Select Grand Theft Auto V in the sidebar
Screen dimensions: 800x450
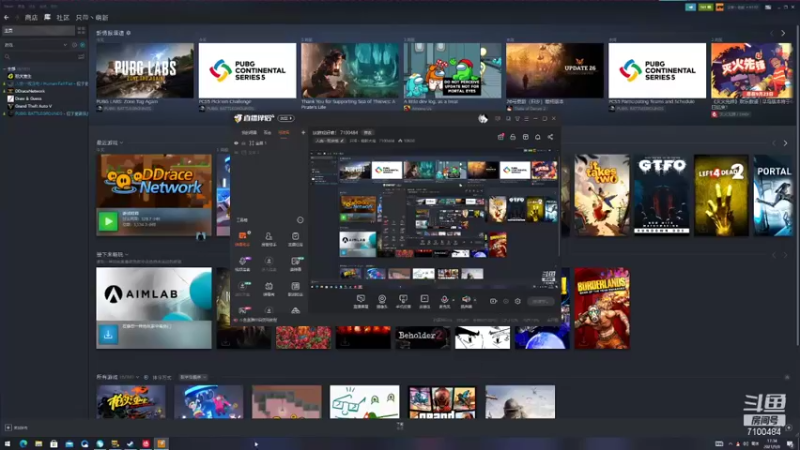(33, 106)
